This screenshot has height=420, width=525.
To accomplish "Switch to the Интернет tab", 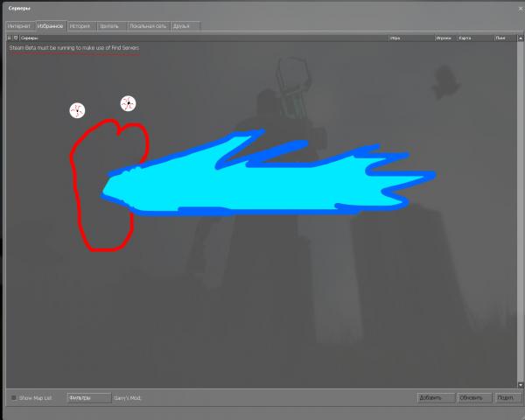I will click(x=19, y=26).
